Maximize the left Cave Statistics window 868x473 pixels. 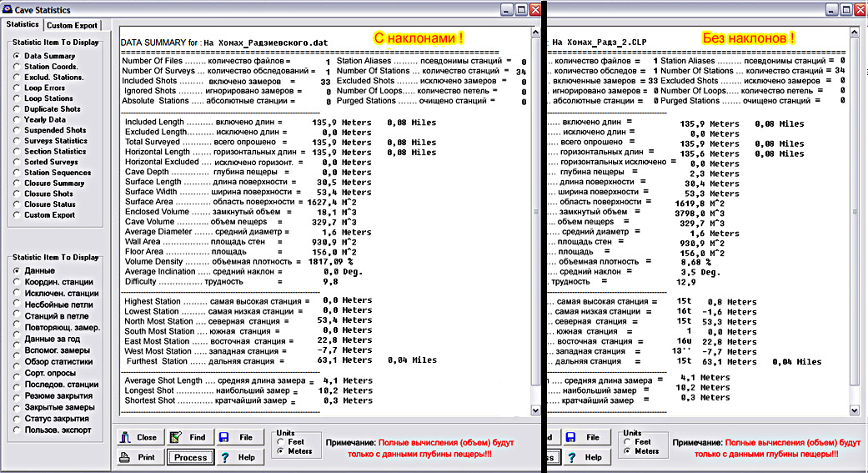[521, 9]
